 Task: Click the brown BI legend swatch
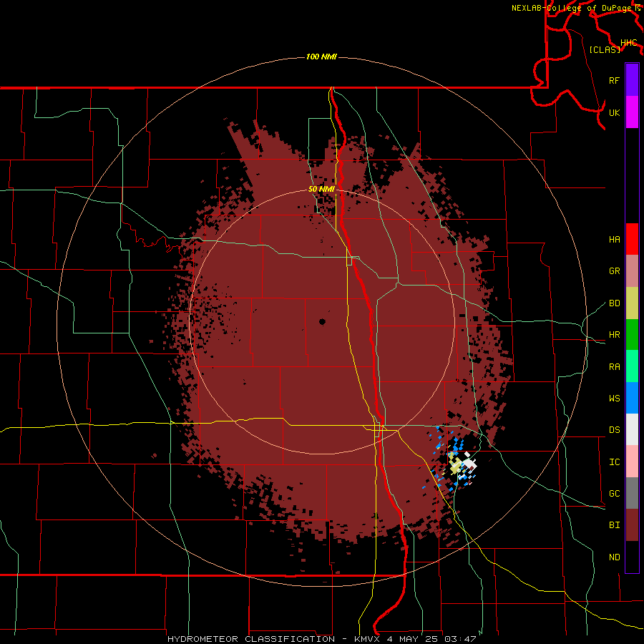click(x=632, y=525)
